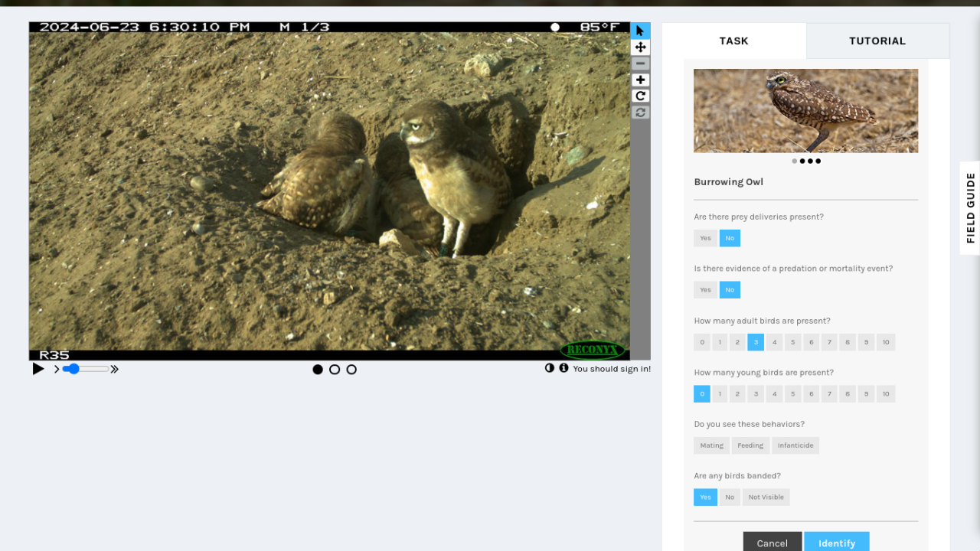Set adult birds count to 8
The image size is (980, 551).
[848, 342]
